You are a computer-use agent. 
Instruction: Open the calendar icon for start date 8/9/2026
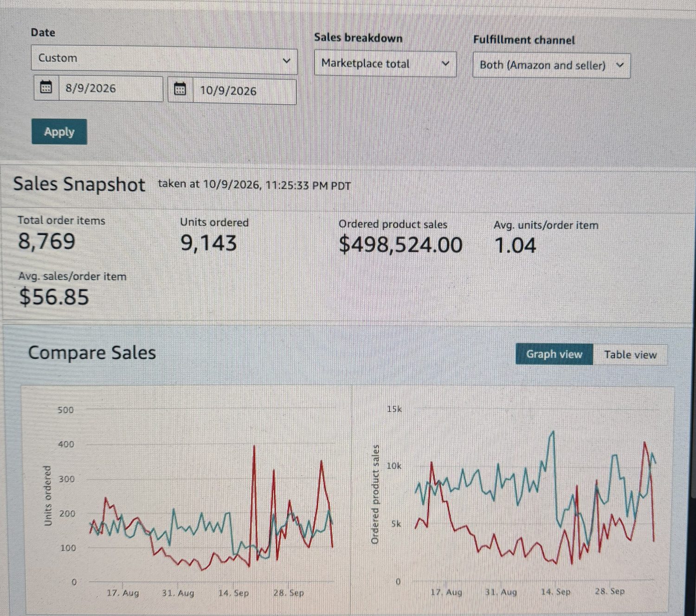[x=46, y=87]
